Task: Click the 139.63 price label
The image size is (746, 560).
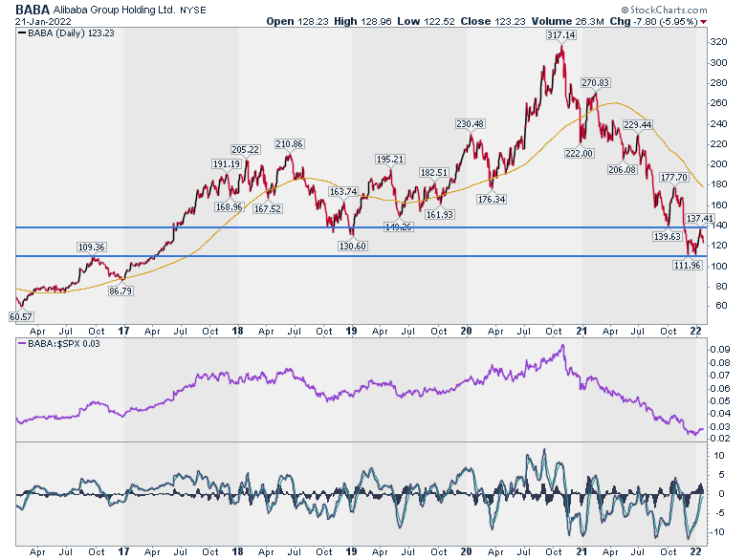Action: coord(668,236)
